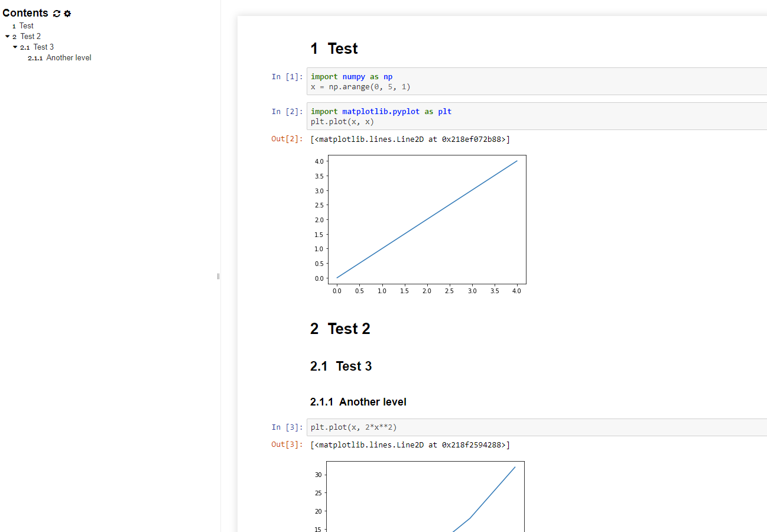
Task: Click the quadratic curve plot output
Action: [422, 499]
